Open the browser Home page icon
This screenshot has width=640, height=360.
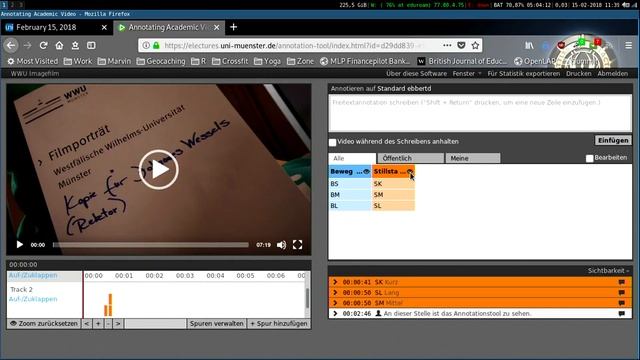[x=59, y=45]
